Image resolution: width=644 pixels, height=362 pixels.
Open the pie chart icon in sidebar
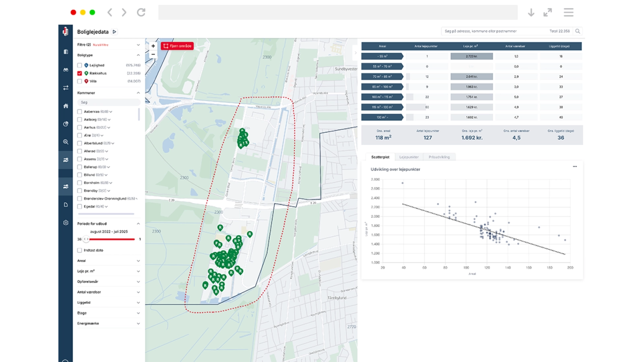66,124
